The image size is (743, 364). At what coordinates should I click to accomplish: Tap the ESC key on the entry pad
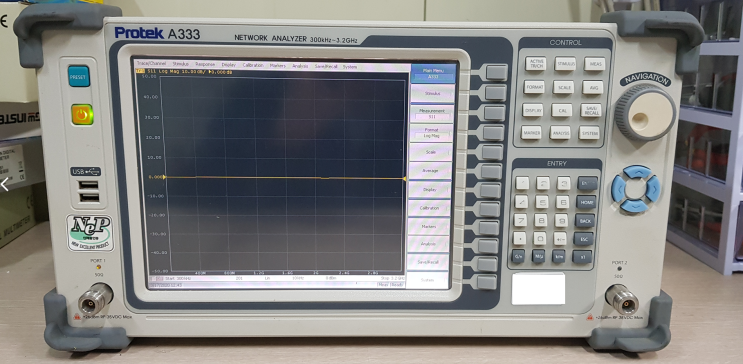[x=583, y=238]
